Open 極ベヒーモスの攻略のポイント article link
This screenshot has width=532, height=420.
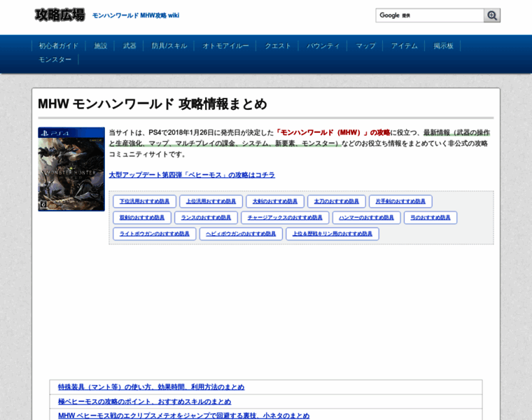(x=144, y=402)
